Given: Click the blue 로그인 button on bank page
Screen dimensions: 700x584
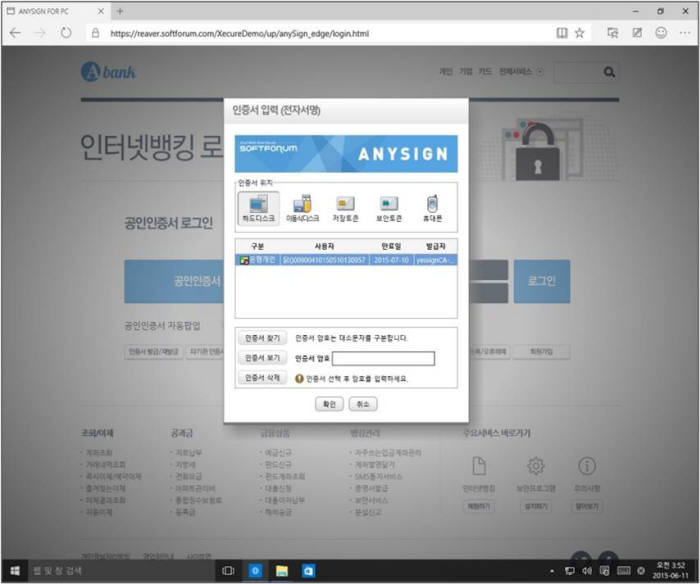Looking at the screenshot, I should pos(542,281).
